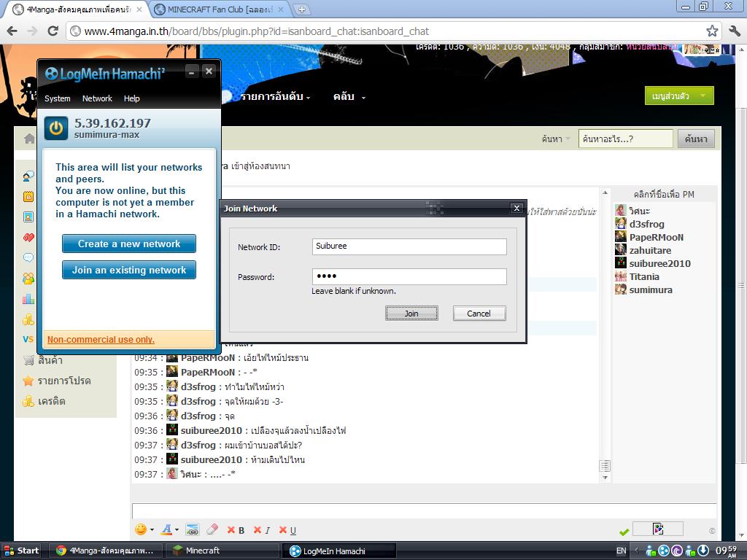Click the red hearts sidebar icon
This screenshot has width=747, height=560.
(28, 238)
